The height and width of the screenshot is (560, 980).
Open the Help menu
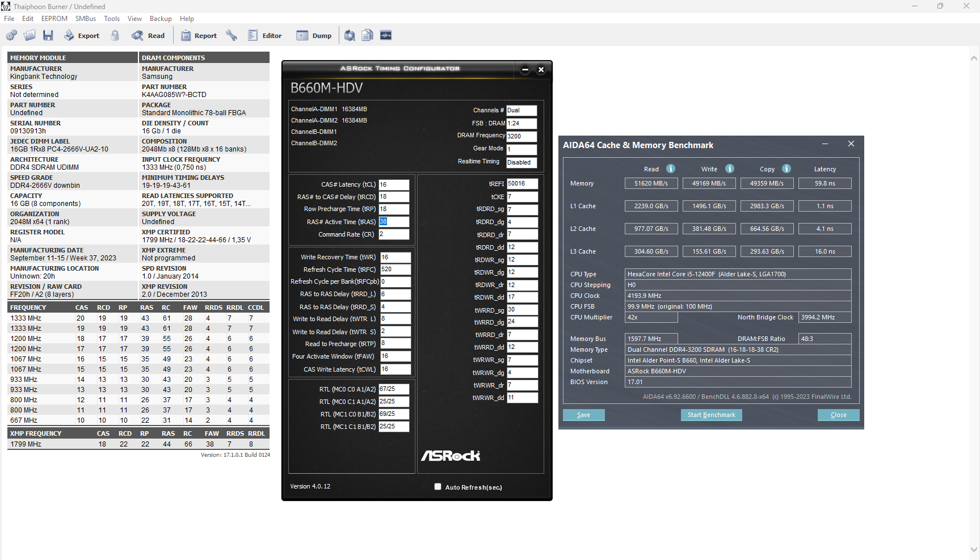pos(187,19)
